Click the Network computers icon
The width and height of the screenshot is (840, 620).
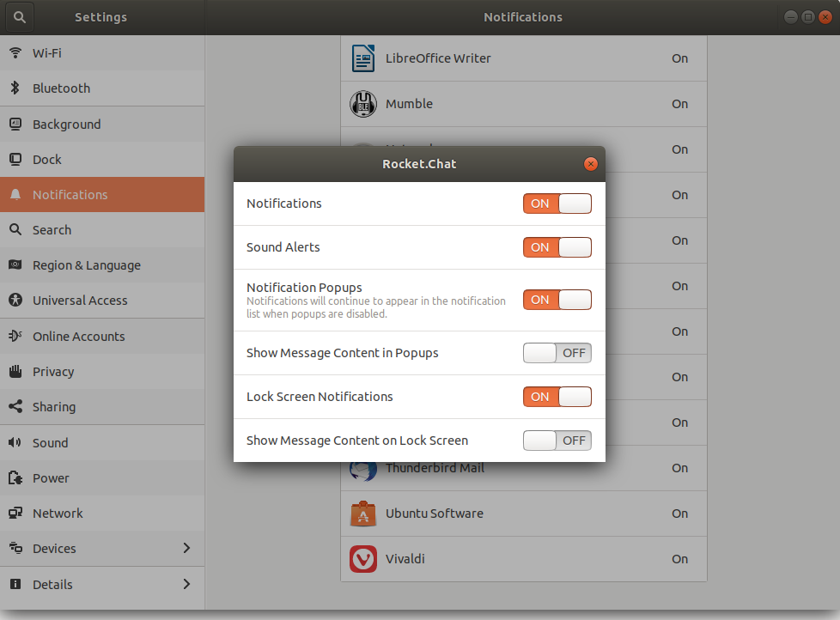point(15,513)
